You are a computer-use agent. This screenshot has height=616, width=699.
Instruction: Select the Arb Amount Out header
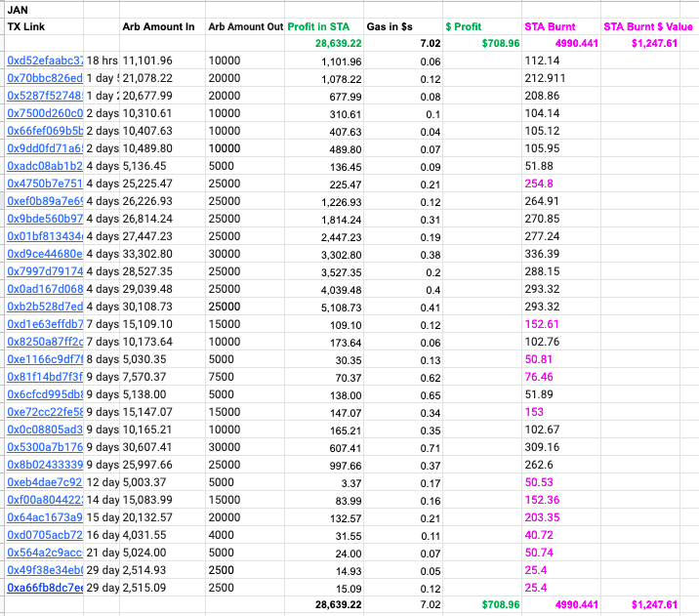pos(245,26)
